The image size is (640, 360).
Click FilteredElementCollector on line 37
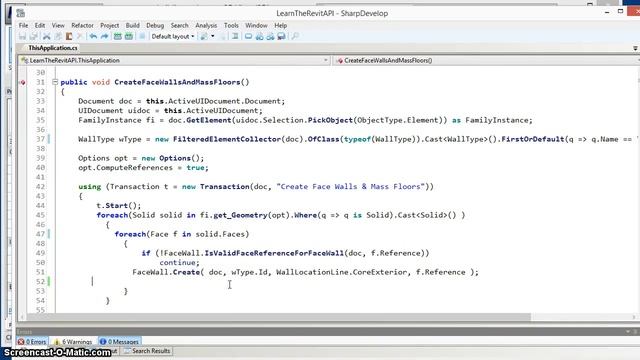click(227, 139)
